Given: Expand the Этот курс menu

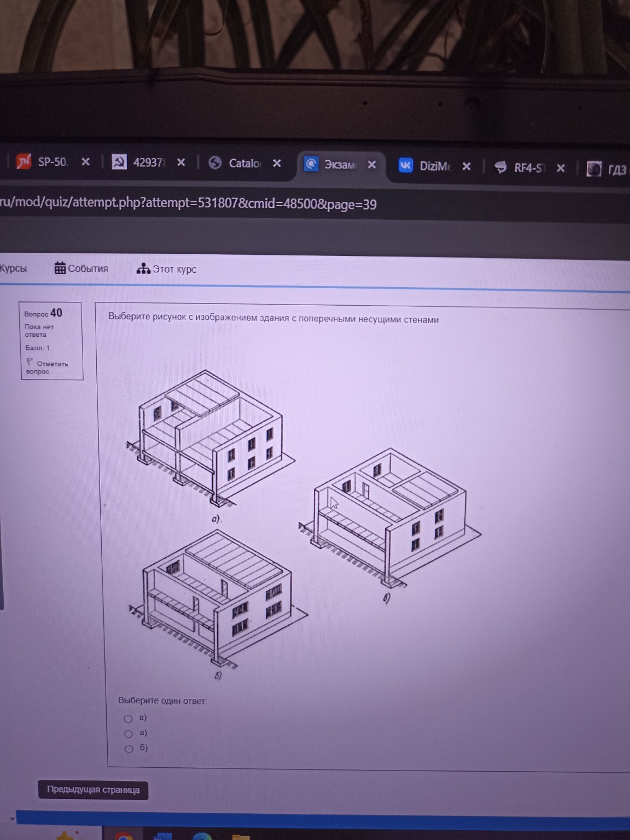Looking at the screenshot, I should pyautogui.click(x=174, y=269).
